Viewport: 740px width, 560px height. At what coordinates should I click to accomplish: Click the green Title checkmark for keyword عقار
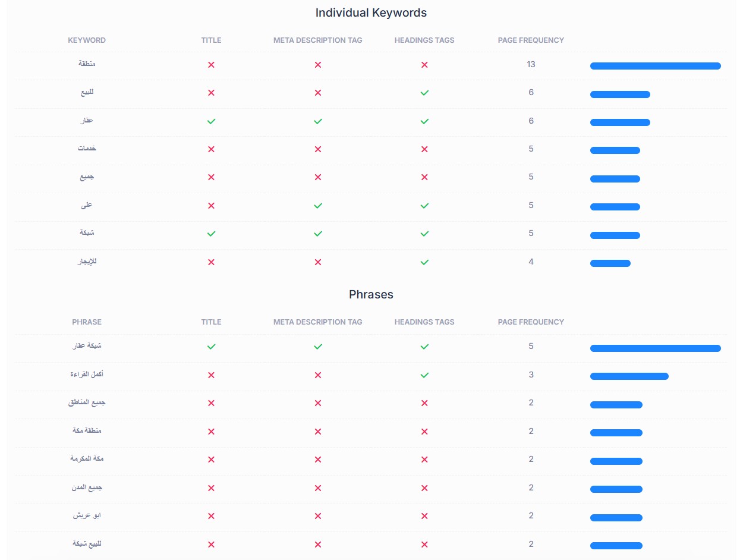211,121
